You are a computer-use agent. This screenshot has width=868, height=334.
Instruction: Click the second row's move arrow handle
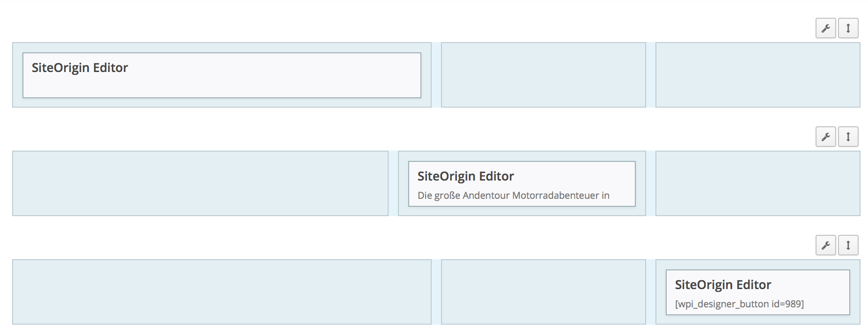click(x=848, y=137)
